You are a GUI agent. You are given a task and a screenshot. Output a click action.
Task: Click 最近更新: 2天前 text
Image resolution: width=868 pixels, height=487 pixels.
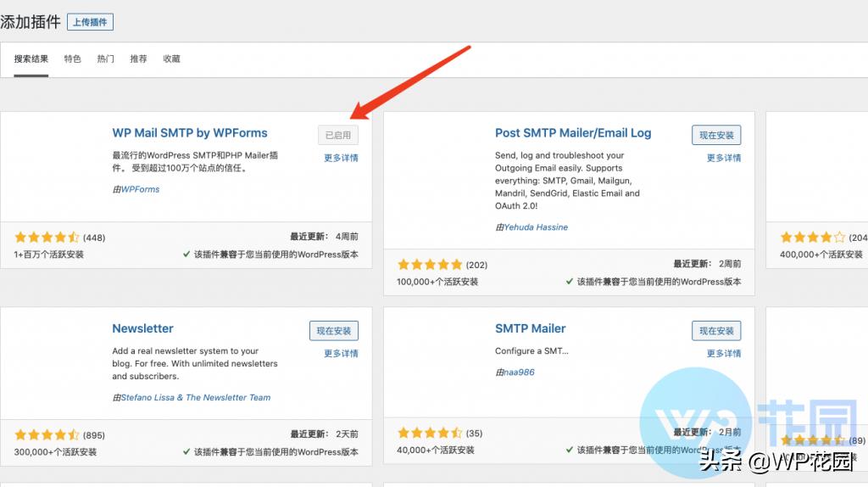pos(325,434)
